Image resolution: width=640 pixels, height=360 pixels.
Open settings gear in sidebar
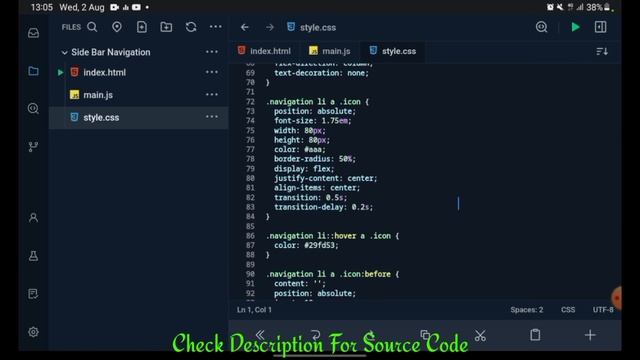pyautogui.click(x=33, y=332)
